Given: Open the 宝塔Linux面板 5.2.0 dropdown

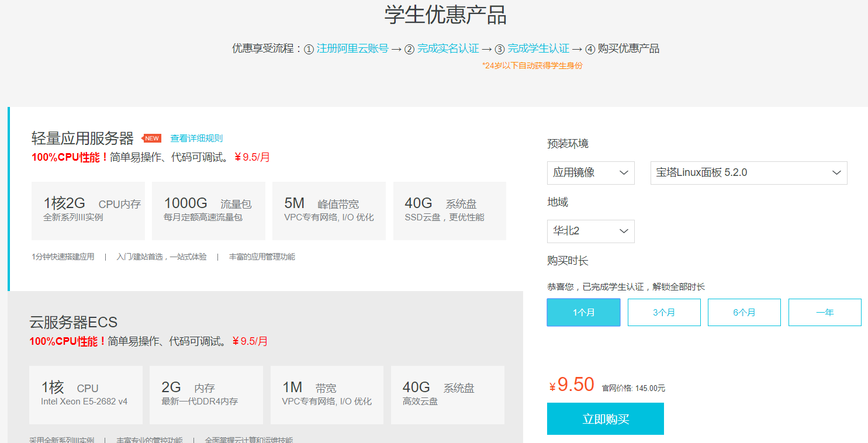Looking at the screenshot, I should 749,173.
